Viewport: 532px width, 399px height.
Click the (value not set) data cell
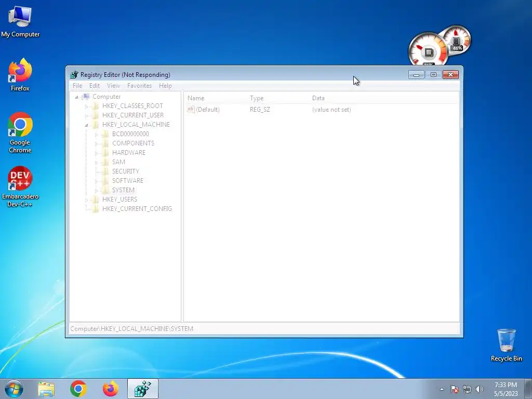[331, 110]
